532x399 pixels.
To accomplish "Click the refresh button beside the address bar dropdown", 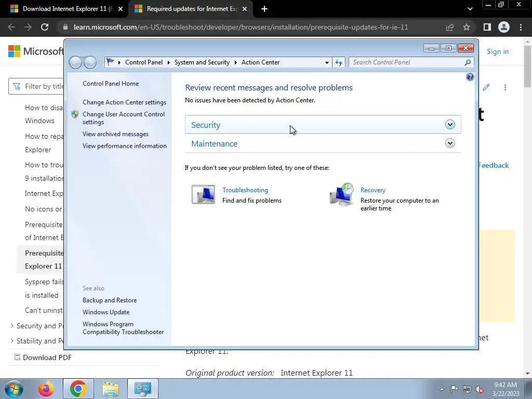I will 339,62.
